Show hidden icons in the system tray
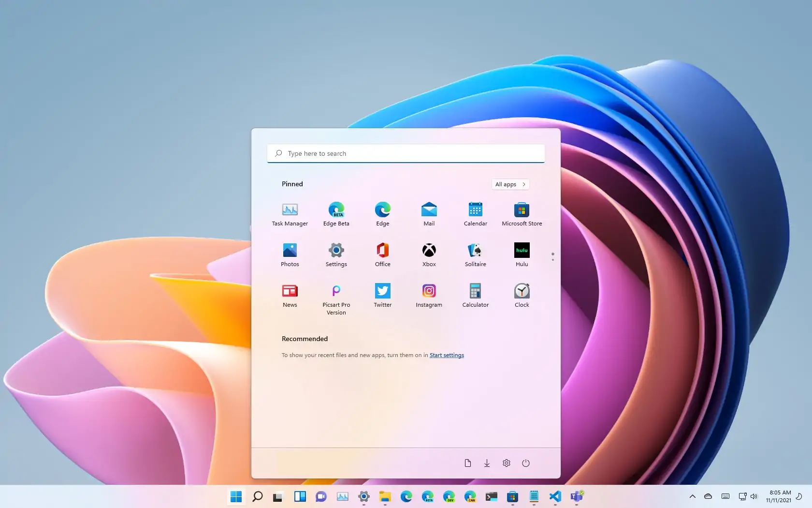The image size is (812, 508). pyautogui.click(x=692, y=496)
